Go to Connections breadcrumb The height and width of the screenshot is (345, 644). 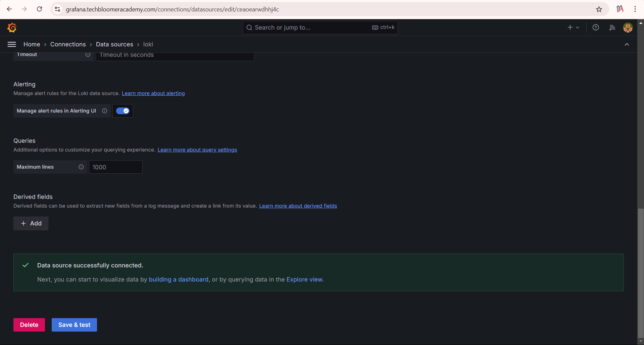68,44
